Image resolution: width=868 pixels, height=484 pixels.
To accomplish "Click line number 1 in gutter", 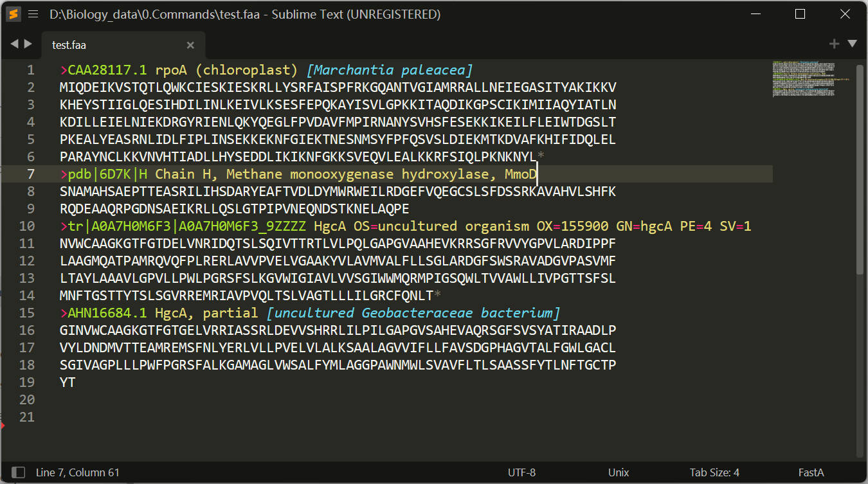I will click(x=31, y=70).
